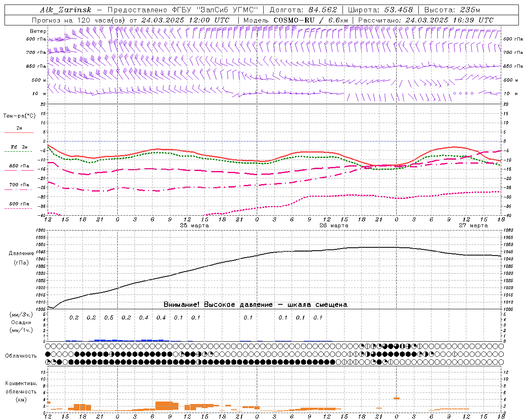This screenshot has width=525, height=420.
Task: Click the Тем-ра(°C) temperature axis title
Action: pos(19,116)
